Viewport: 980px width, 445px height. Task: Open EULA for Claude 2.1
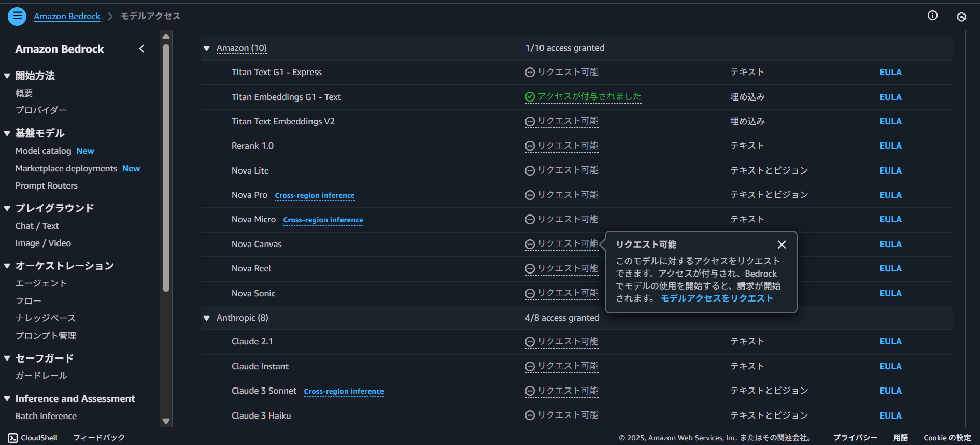tap(890, 342)
